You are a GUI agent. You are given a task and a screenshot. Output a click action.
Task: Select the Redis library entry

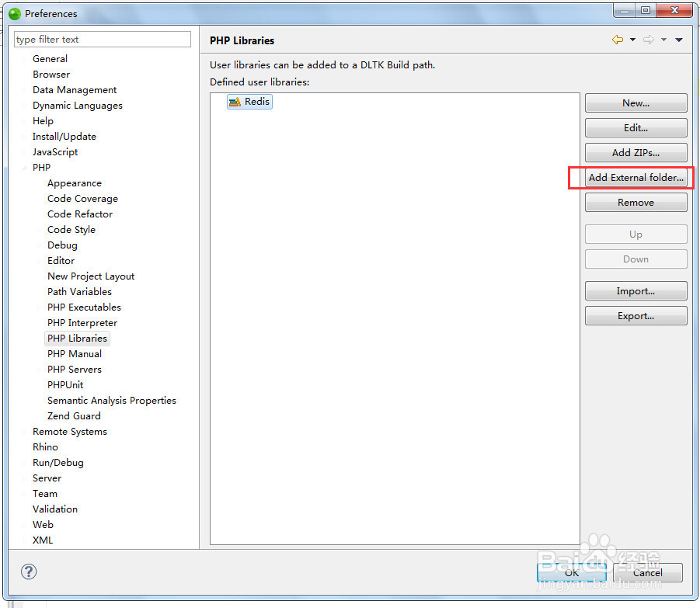[x=249, y=102]
